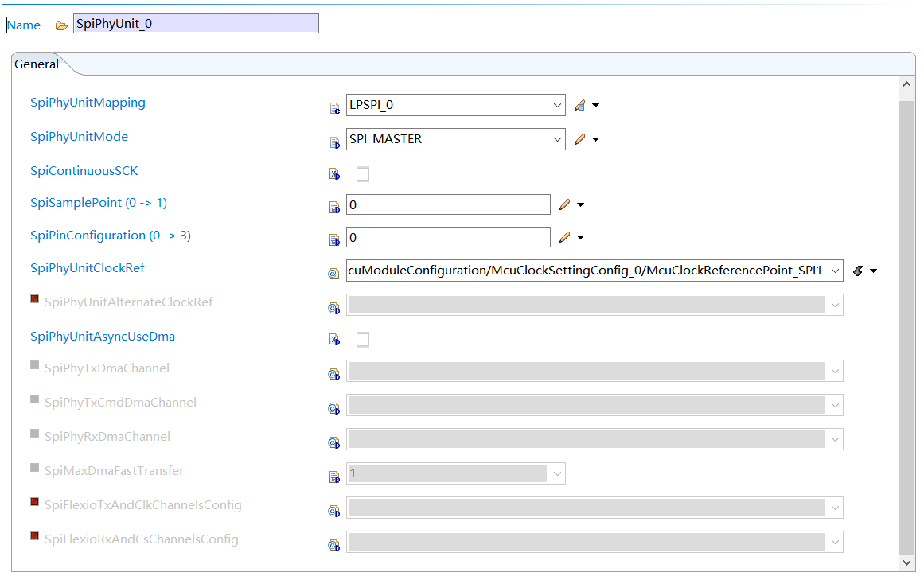Enable the SpiContinuousSCK checkbox
The width and height of the screenshot is (924, 580).
[x=363, y=174]
